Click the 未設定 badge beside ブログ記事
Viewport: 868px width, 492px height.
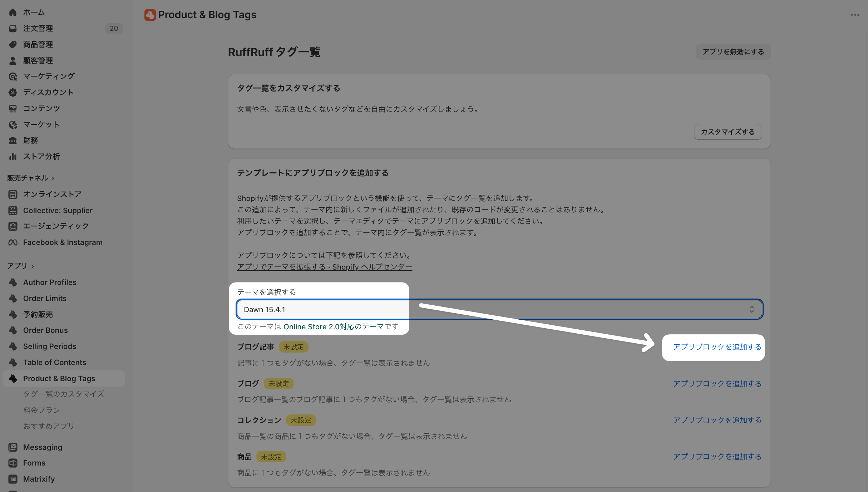pyautogui.click(x=294, y=347)
